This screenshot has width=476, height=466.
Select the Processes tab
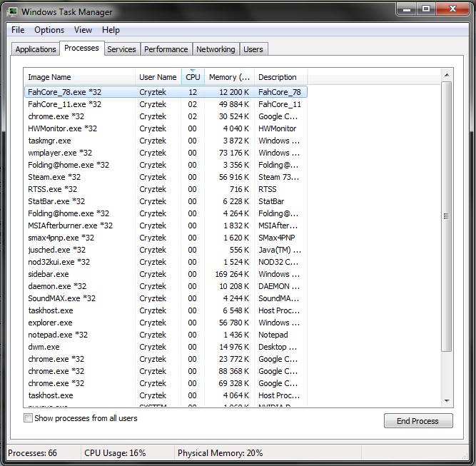(81, 48)
